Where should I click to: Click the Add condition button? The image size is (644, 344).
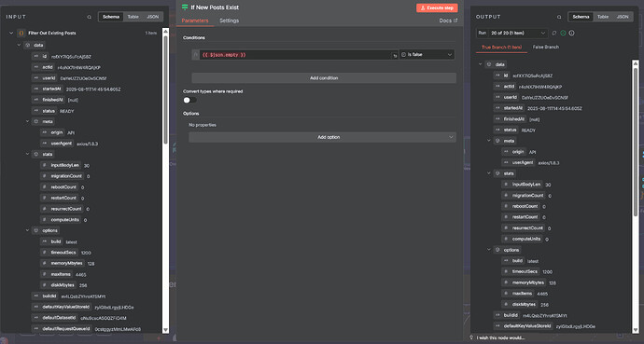click(324, 78)
